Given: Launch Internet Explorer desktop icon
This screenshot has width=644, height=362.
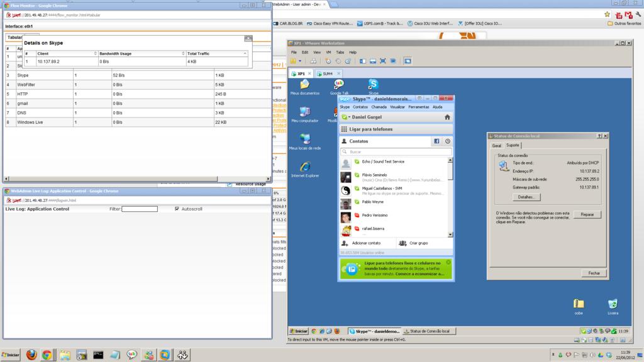Looking at the screenshot, I should 305,169.
